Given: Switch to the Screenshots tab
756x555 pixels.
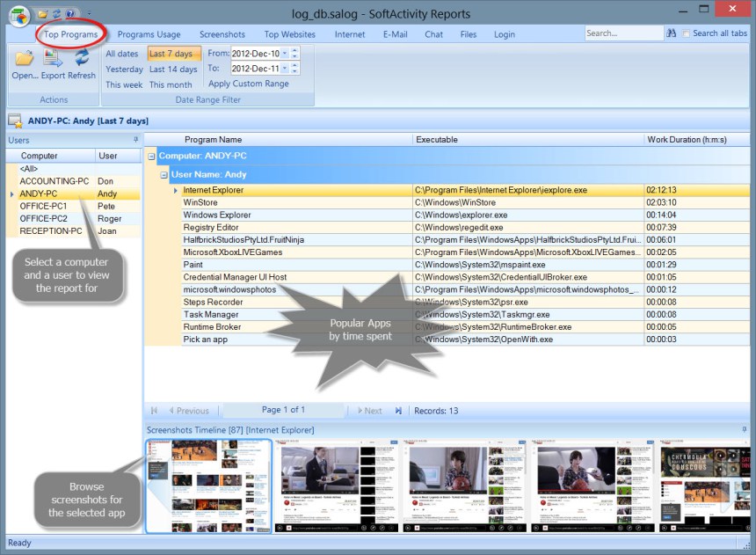Looking at the screenshot, I should [x=222, y=34].
